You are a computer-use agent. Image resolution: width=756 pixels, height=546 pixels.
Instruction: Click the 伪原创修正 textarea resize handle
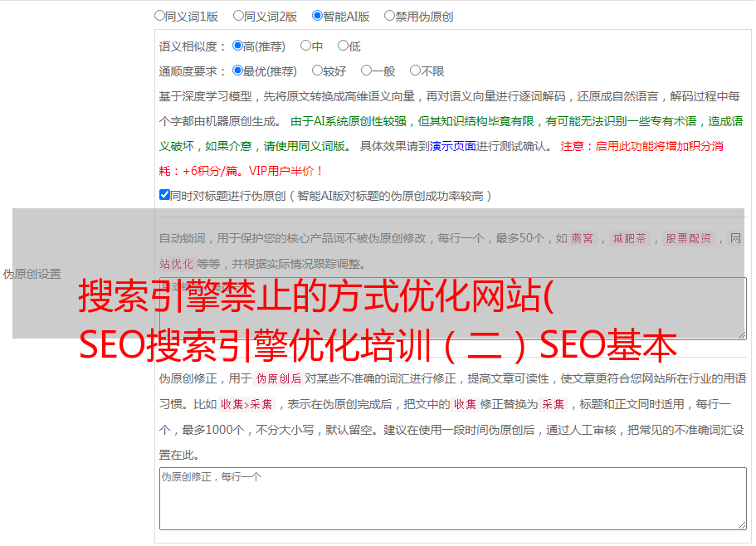click(x=741, y=524)
